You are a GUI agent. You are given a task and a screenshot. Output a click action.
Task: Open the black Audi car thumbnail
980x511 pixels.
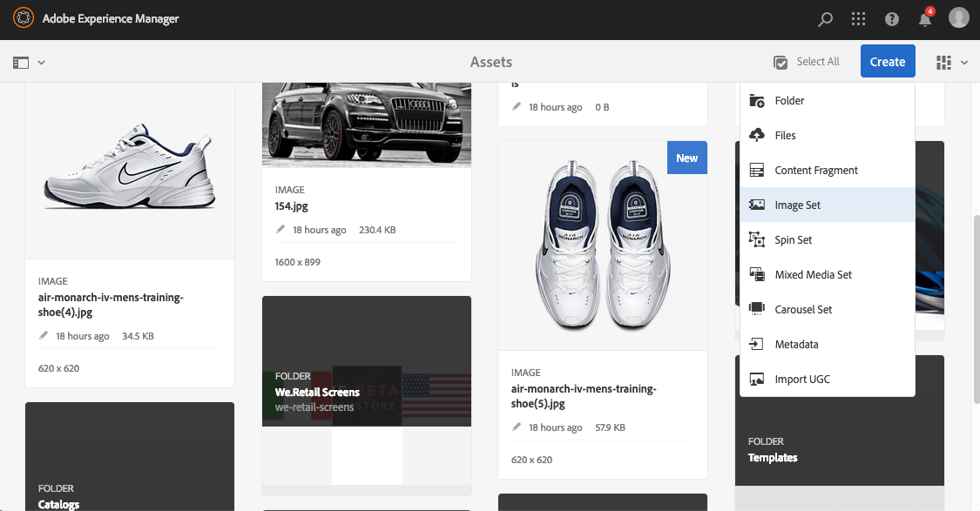pyautogui.click(x=367, y=124)
